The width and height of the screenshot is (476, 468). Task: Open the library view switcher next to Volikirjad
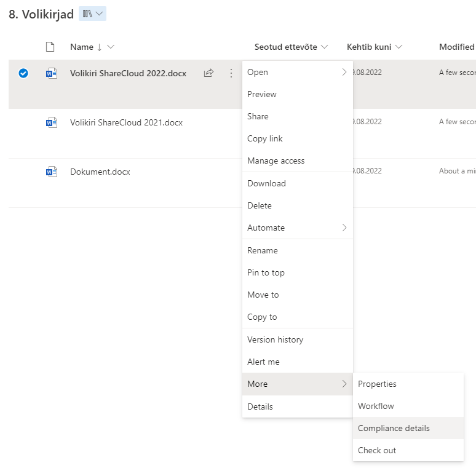pos(92,14)
